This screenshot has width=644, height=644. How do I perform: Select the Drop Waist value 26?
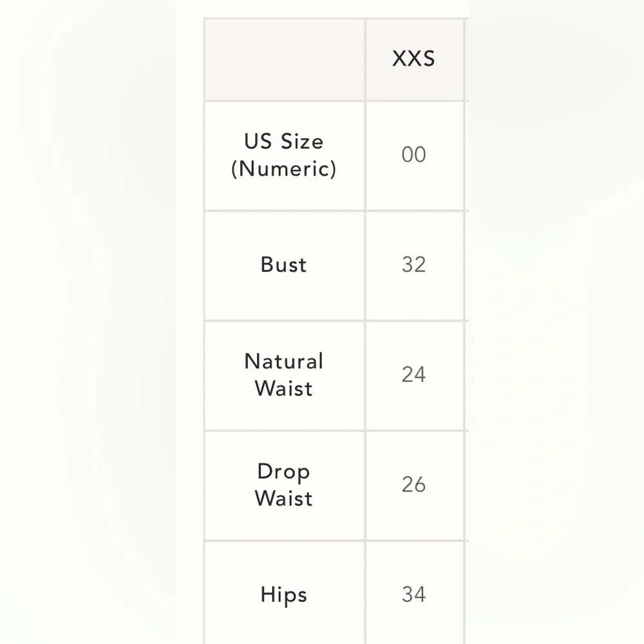413,485
